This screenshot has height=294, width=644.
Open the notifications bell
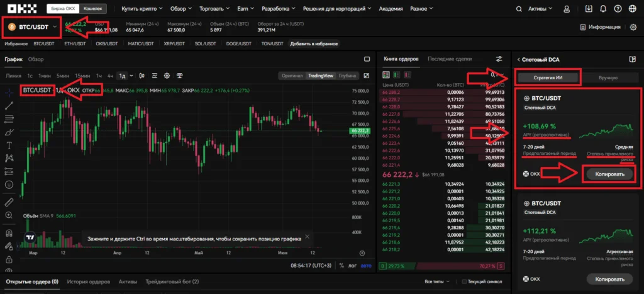[x=603, y=9]
